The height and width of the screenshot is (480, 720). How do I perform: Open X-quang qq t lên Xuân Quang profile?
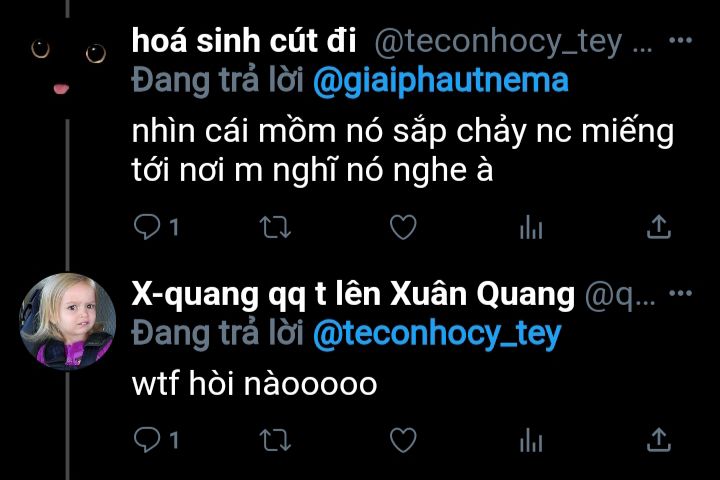click(x=353, y=294)
